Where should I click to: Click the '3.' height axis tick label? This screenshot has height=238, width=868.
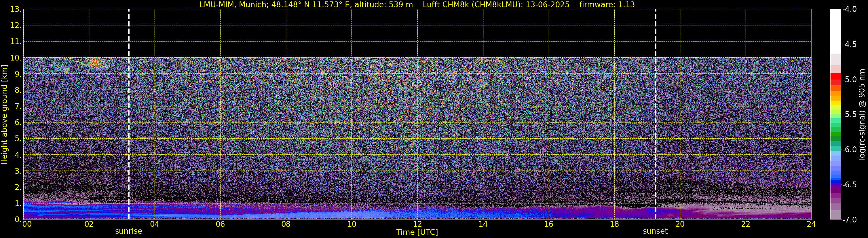(18, 171)
